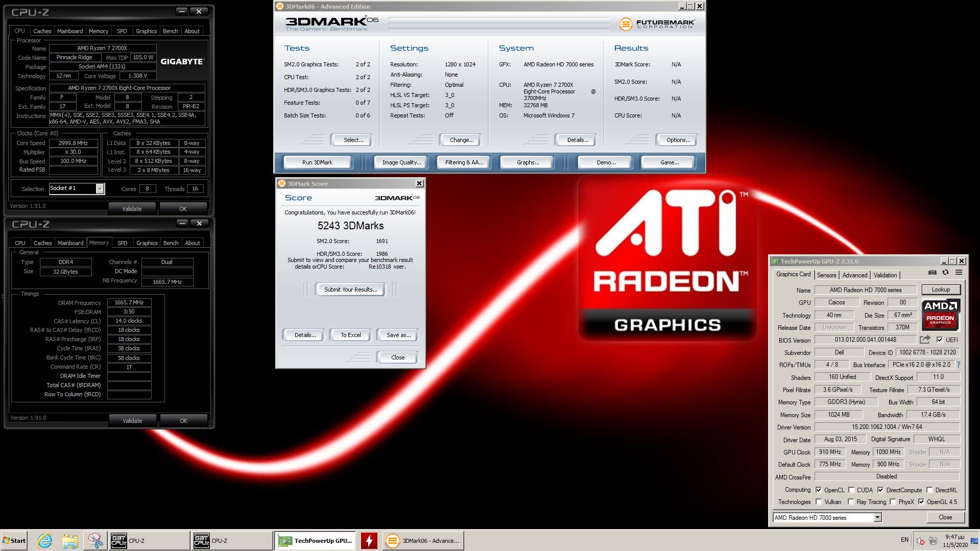Toggle the CUDA checkbox

(851, 490)
